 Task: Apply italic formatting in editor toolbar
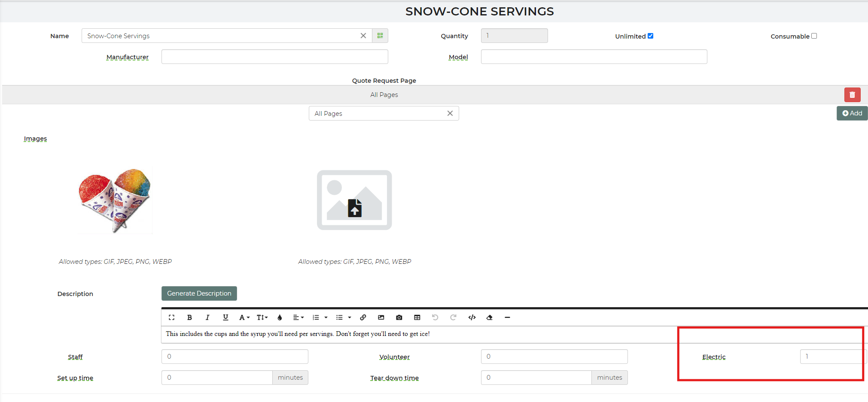(207, 317)
